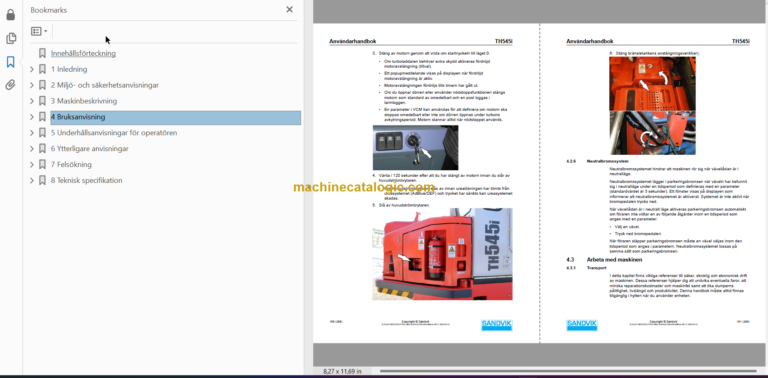The width and height of the screenshot is (768, 378).
Task: Open the 7 Felsökning bookmark
Action: (x=71, y=165)
